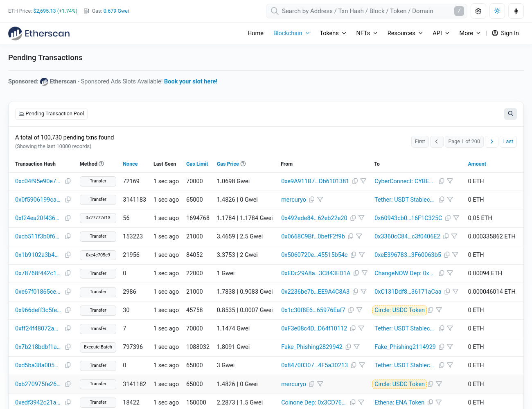Open Circle: USDC Token in nonce 30 row

click(399, 310)
